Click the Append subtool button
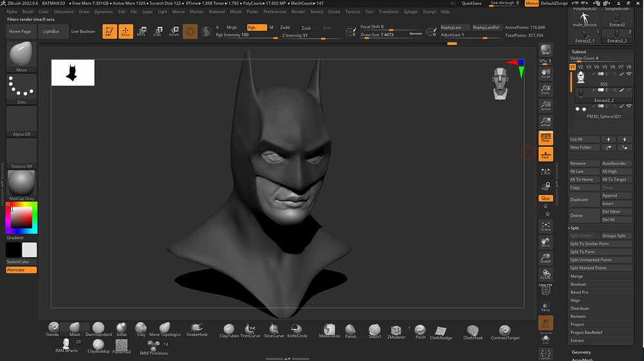644x361 pixels. click(x=616, y=196)
